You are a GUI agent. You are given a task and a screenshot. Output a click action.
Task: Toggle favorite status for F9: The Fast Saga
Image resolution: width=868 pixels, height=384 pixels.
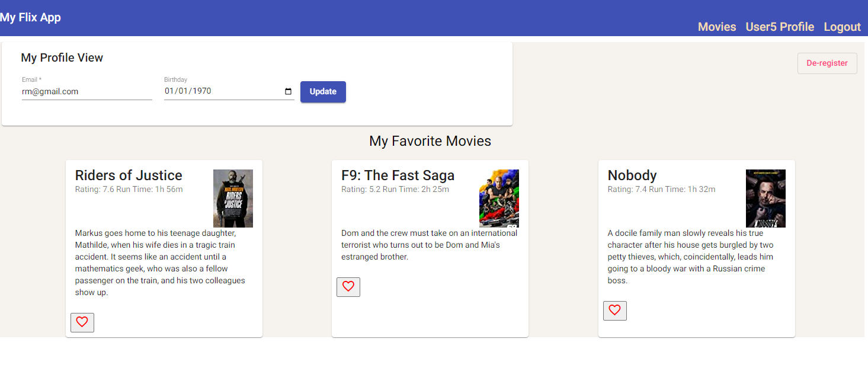click(x=348, y=287)
